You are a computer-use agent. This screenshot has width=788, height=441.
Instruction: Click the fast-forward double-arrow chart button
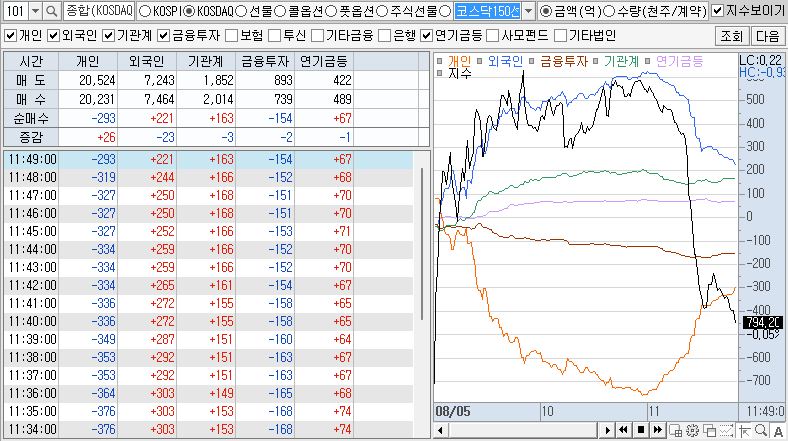point(658,430)
